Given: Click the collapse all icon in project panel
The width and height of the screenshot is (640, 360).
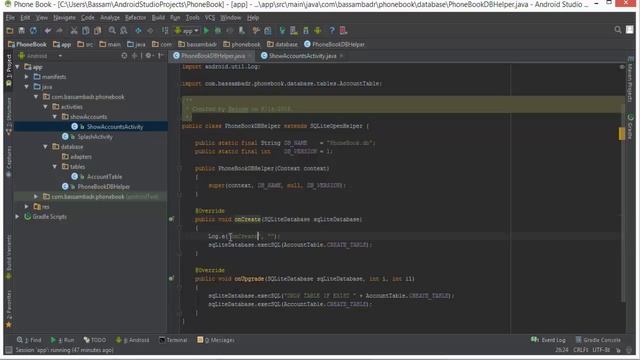Looking at the screenshot, I should pyautogui.click(x=134, y=56).
